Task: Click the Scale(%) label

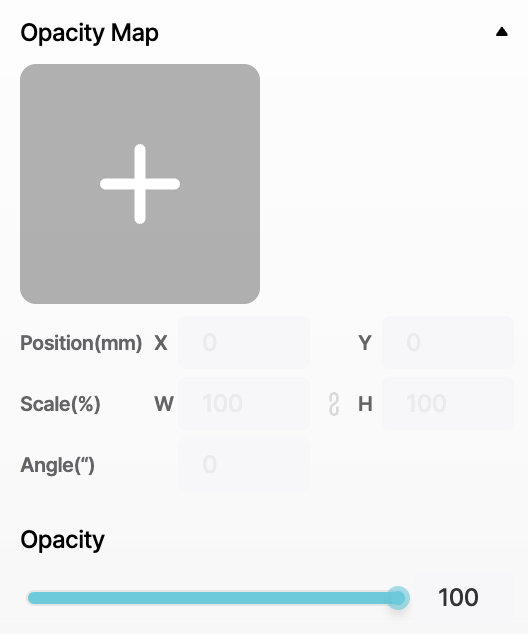Action: pos(60,404)
